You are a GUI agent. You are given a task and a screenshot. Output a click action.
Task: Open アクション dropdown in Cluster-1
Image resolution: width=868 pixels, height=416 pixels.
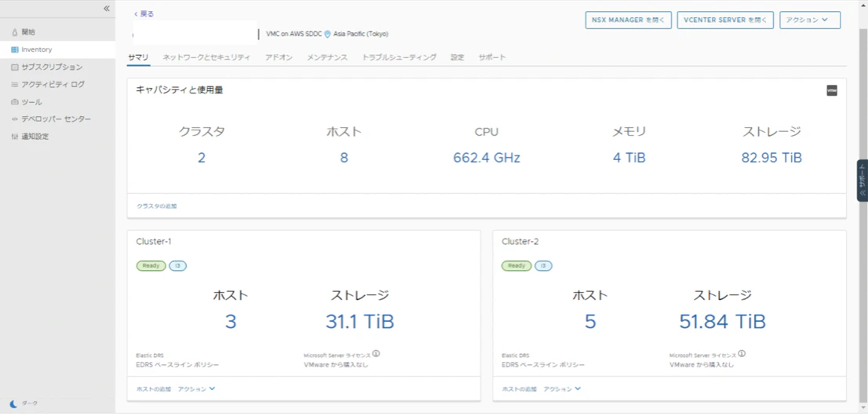pyautogui.click(x=196, y=389)
